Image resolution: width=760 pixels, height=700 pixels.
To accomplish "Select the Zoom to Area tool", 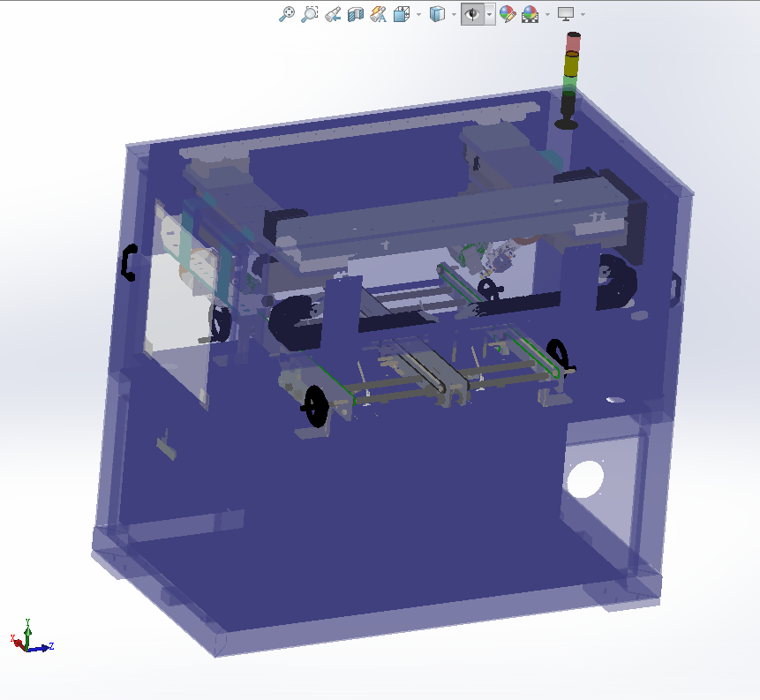I will point(309,14).
